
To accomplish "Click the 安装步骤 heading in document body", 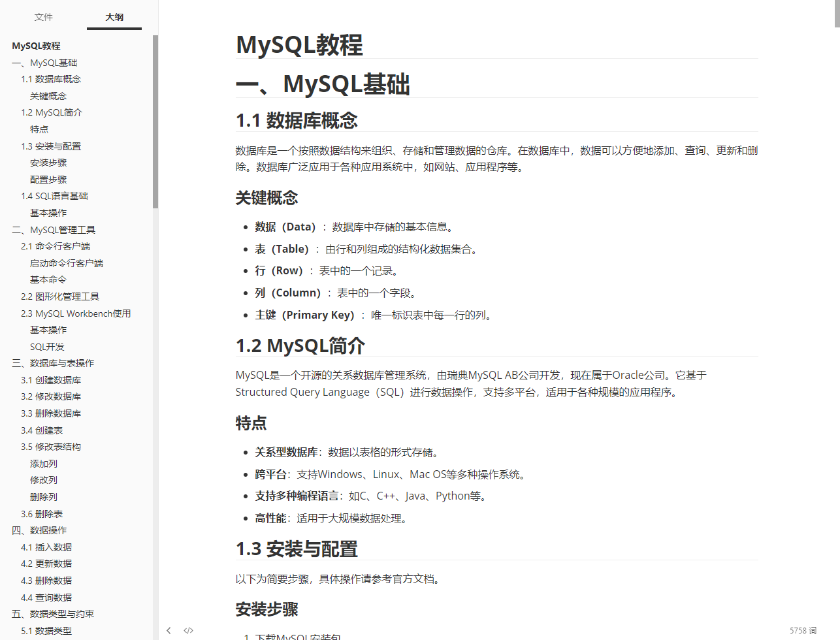I will tap(267, 610).
